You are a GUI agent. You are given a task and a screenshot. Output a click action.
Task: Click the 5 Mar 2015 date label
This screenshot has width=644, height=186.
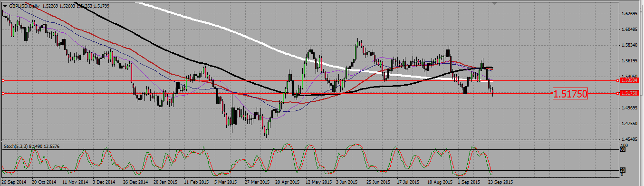pyautogui.click(x=225, y=182)
